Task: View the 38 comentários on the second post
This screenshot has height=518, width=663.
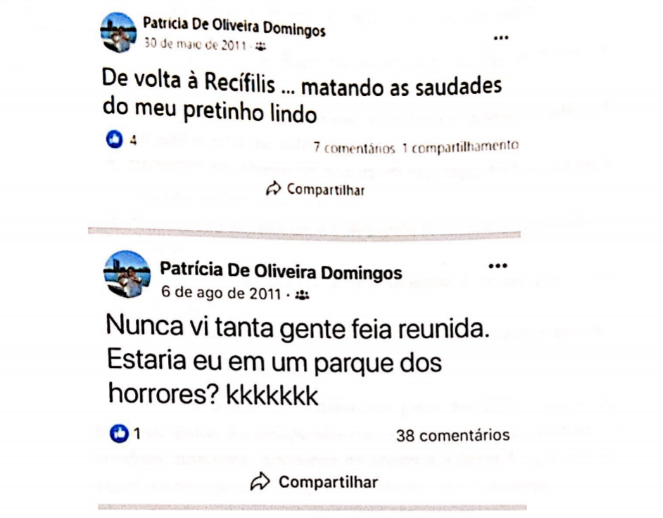Action: (x=453, y=435)
